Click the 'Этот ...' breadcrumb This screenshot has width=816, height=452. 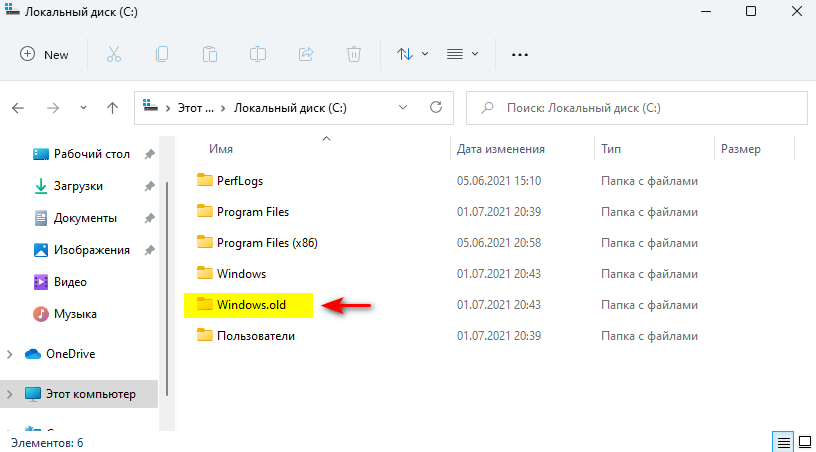(x=196, y=108)
